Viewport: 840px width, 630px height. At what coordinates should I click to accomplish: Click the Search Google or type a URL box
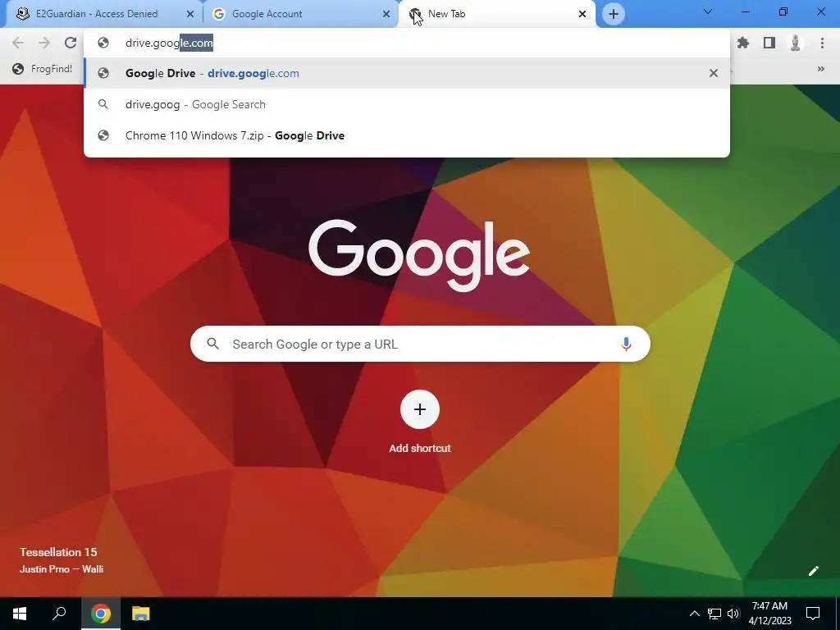(420, 344)
